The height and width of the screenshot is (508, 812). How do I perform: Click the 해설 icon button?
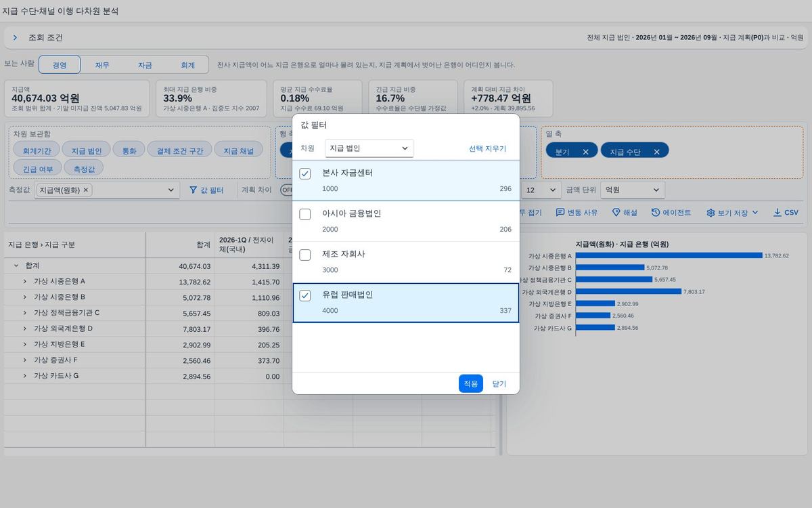616,213
